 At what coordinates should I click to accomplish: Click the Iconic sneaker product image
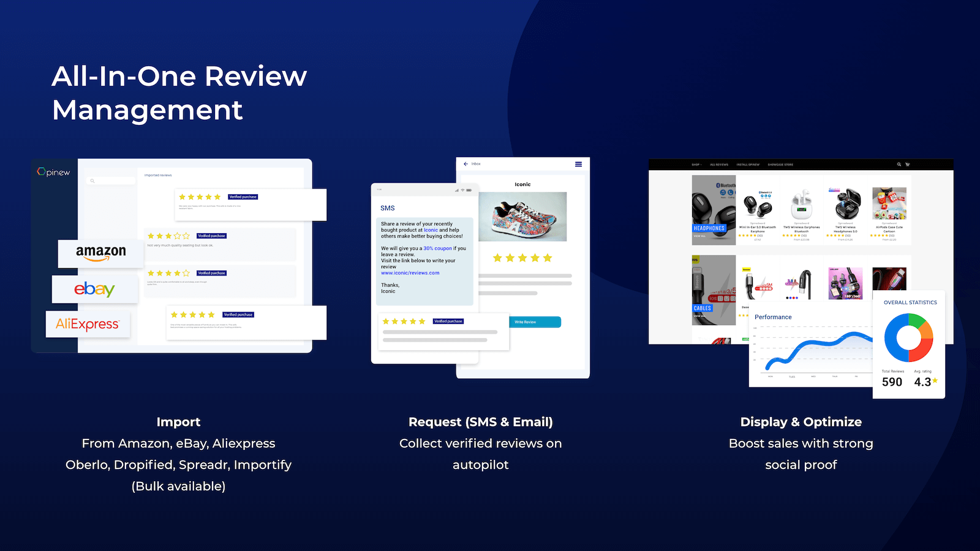click(x=522, y=217)
